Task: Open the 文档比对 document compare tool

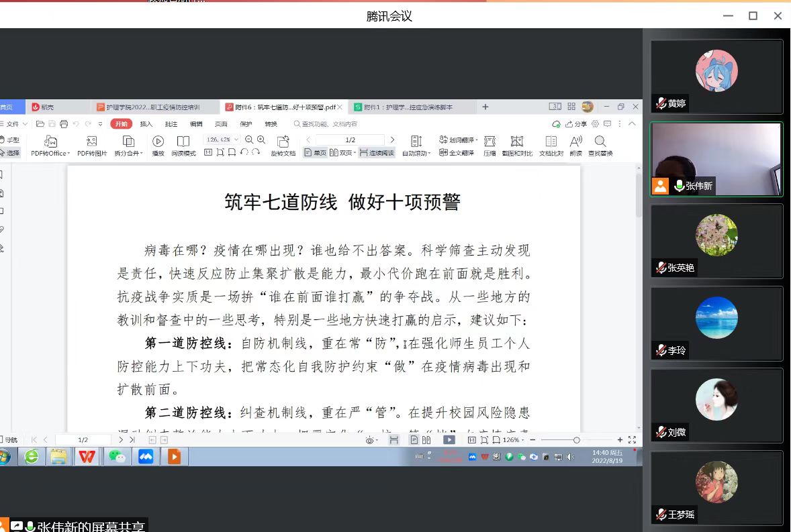Action: 551,145
